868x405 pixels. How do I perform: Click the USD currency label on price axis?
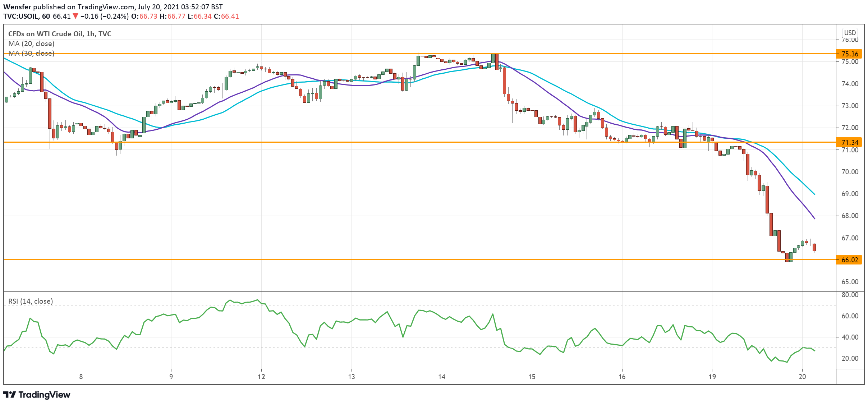(x=850, y=33)
